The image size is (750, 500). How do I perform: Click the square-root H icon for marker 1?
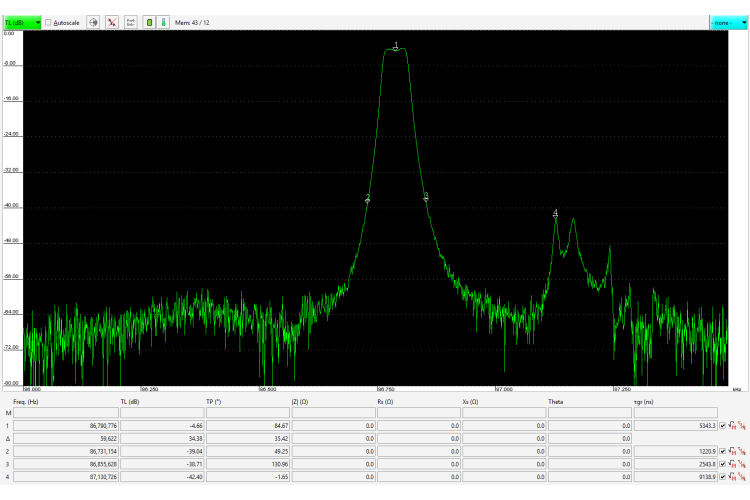click(732, 425)
